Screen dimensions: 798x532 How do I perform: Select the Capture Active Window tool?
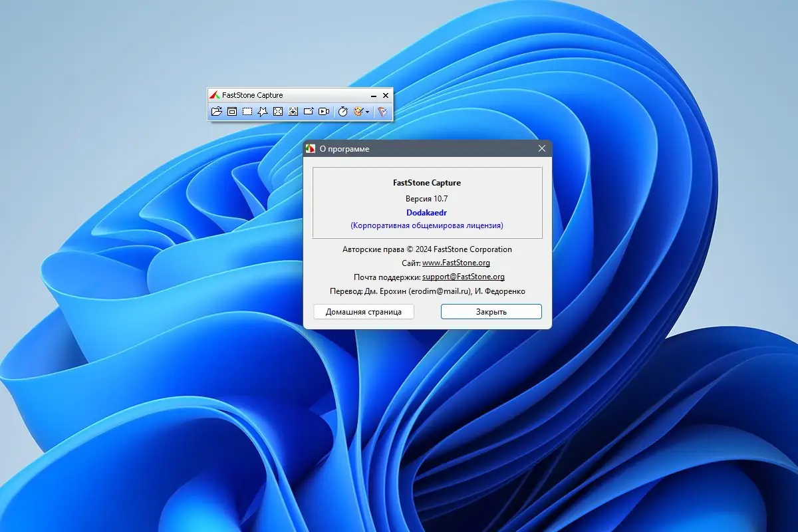click(x=232, y=112)
